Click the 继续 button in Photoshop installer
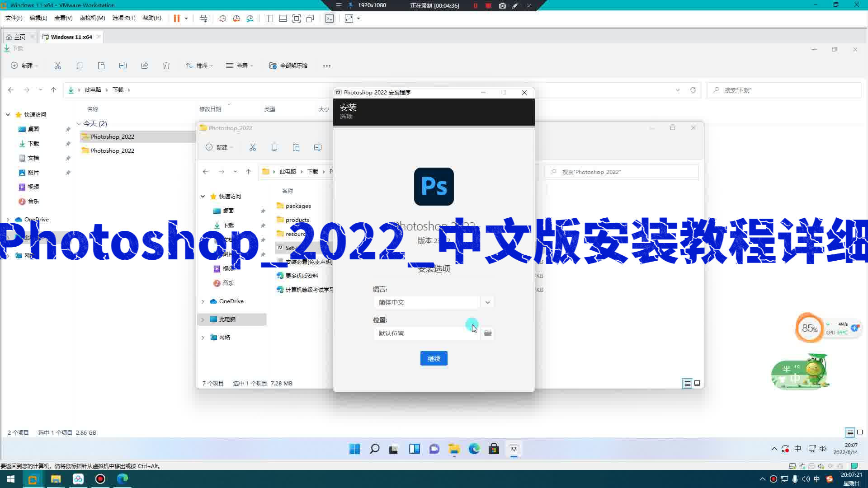The width and height of the screenshot is (868, 488). (x=434, y=358)
